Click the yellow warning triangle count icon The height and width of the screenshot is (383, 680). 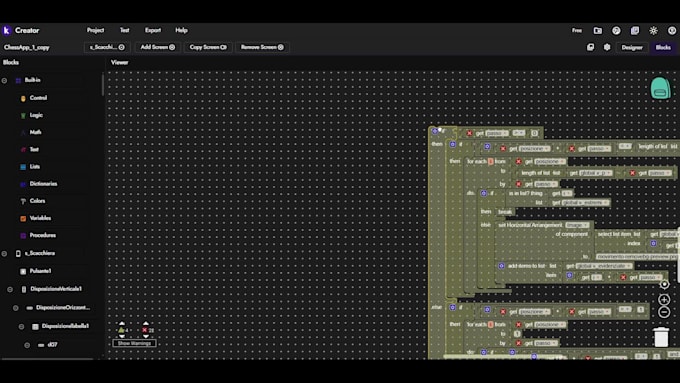click(x=121, y=330)
